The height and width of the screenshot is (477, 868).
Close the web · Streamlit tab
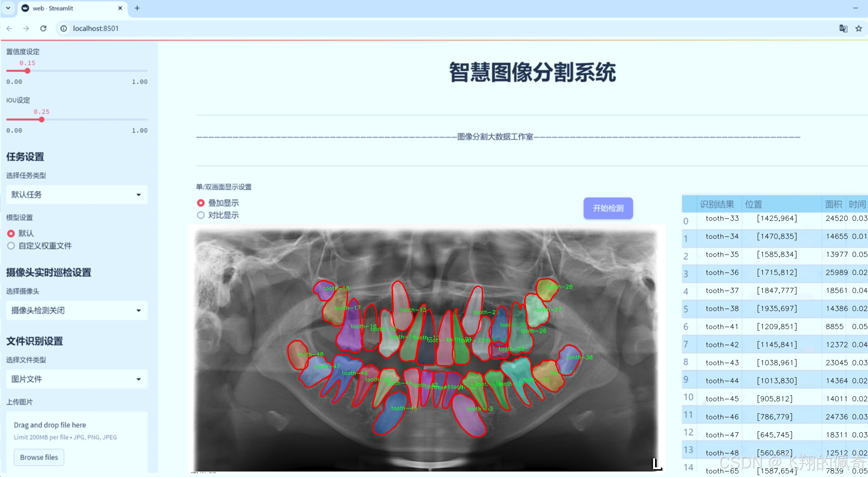[x=120, y=8]
